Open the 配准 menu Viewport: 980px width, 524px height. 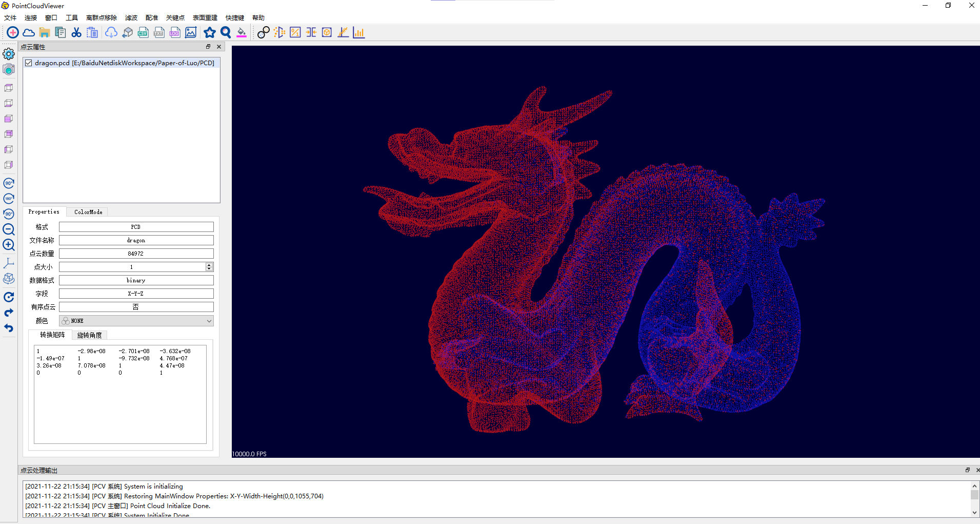tap(152, 18)
